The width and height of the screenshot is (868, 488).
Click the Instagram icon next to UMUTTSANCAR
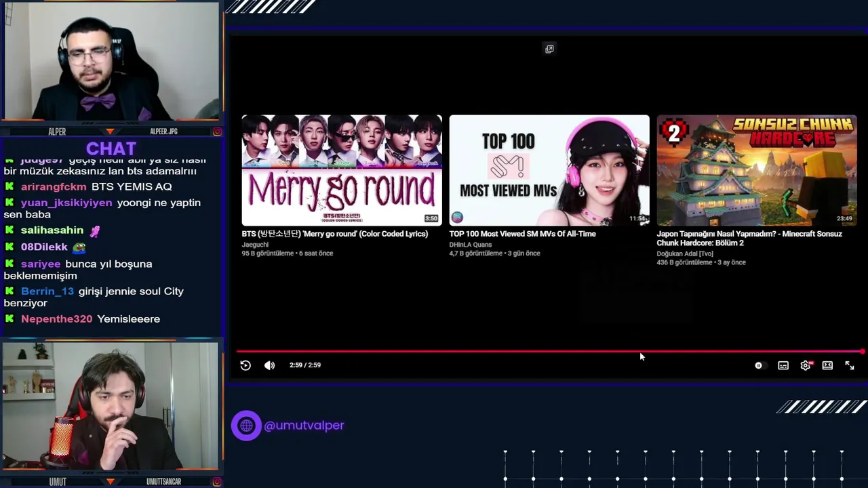217,482
